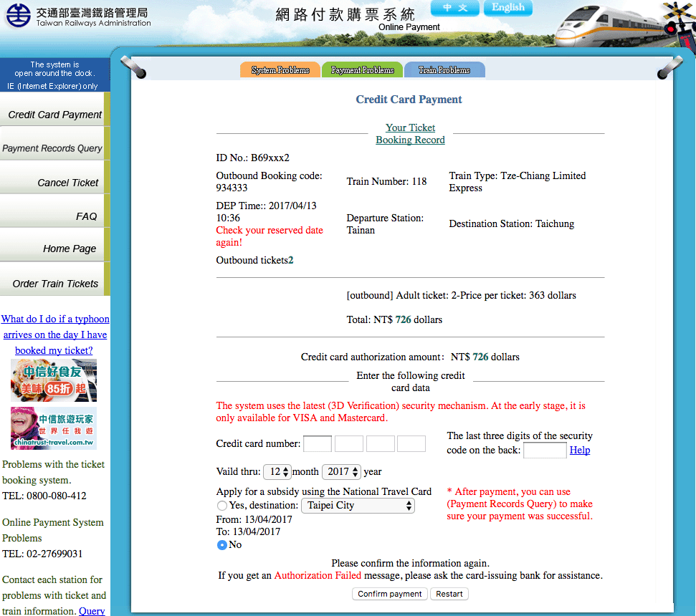Open the security code Help link
This screenshot has width=696, height=616.
click(580, 450)
